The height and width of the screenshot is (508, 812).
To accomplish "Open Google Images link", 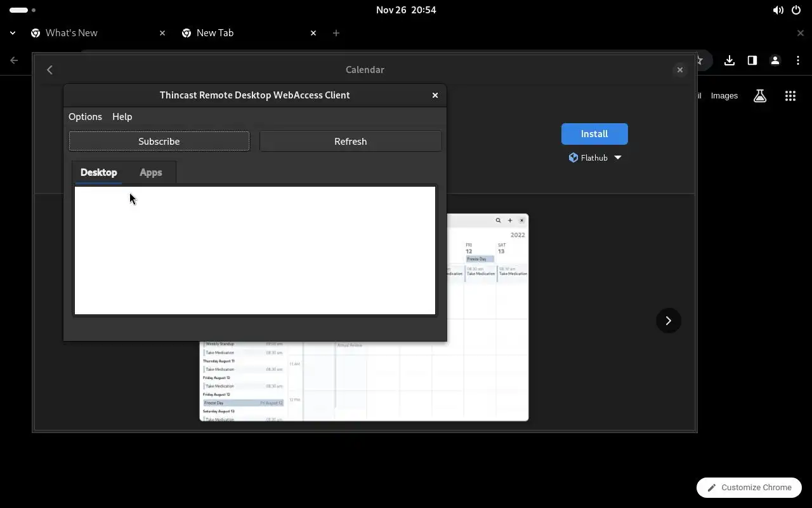I will 724,96.
